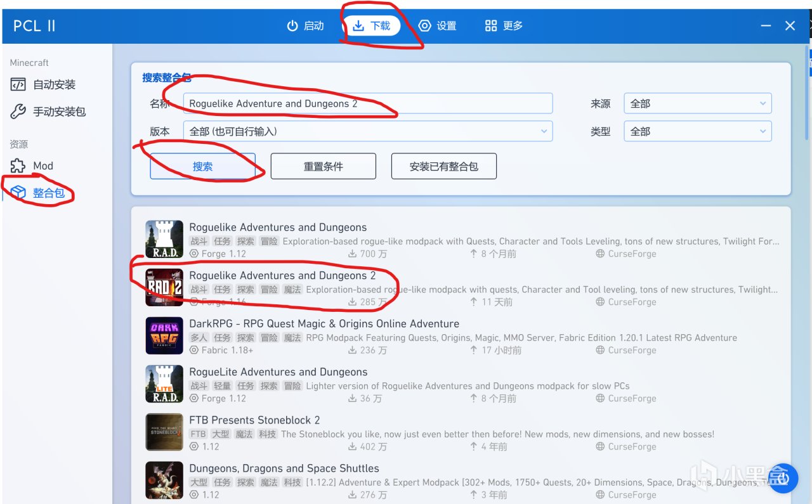Open the RAD 2 modpack thumbnail
Screen dimensions: 812x504
[164, 288]
